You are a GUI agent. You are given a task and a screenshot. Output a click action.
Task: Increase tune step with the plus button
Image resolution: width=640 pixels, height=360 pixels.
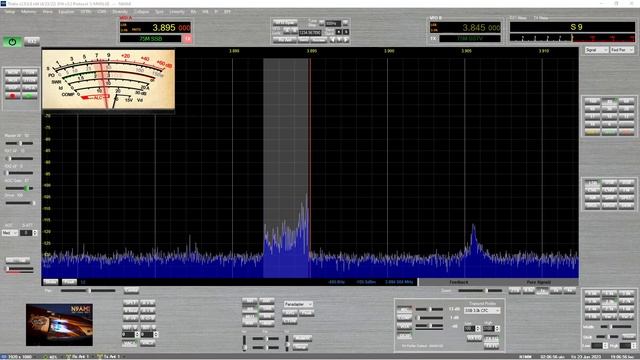(345, 22)
